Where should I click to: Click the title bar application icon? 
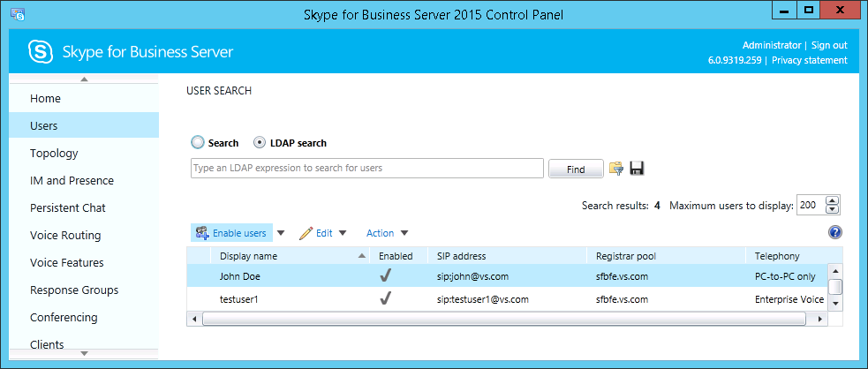click(17, 13)
